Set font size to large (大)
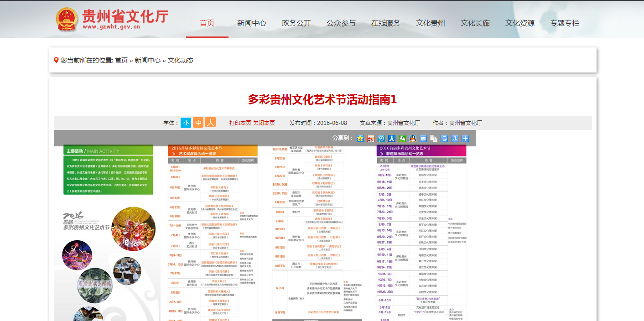Screen dimensions: 644x321 click(x=210, y=123)
